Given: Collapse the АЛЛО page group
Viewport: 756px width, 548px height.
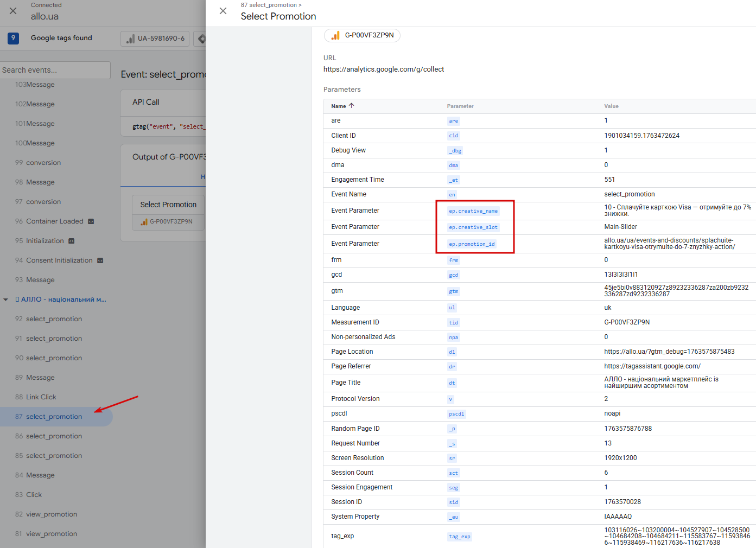Looking at the screenshot, I should (6, 300).
